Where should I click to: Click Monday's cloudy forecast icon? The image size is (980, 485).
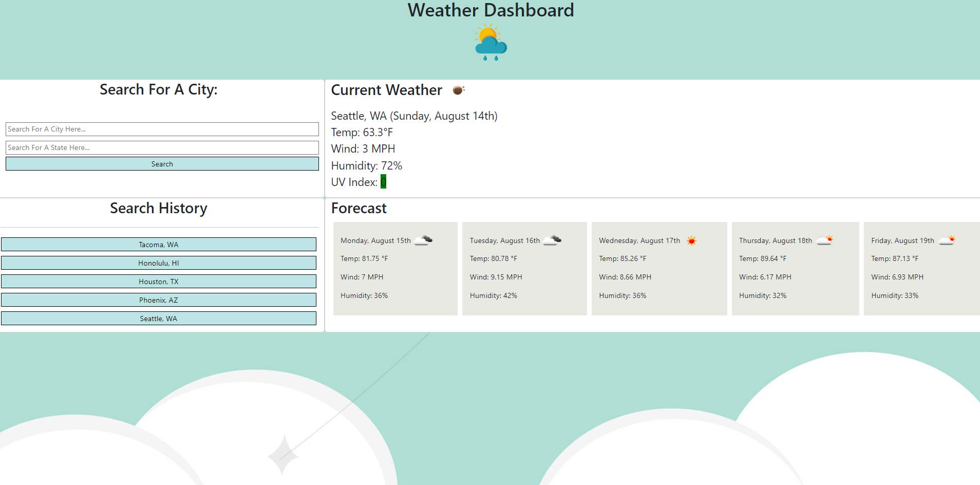coord(423,240)
